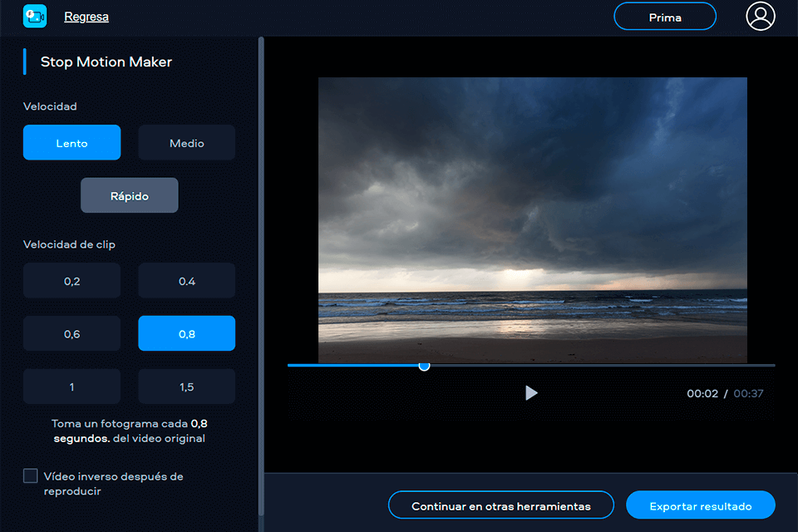The image size is (798, 532).
Task: Set clip speed to 0,2
Action: click(x=71, y=280)
